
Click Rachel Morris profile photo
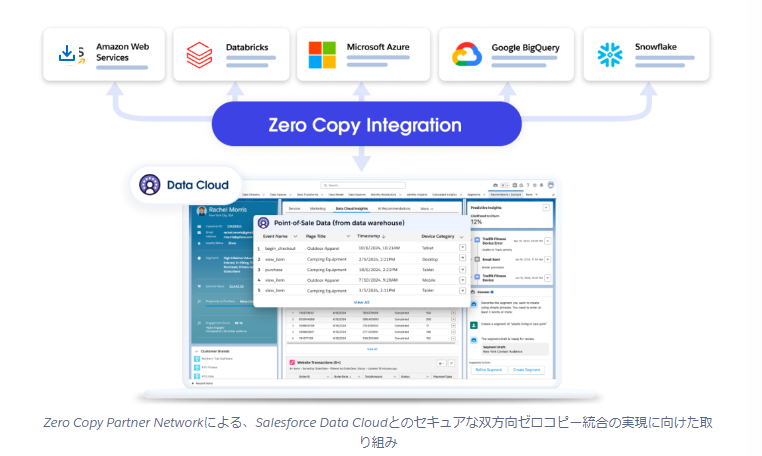201,210
